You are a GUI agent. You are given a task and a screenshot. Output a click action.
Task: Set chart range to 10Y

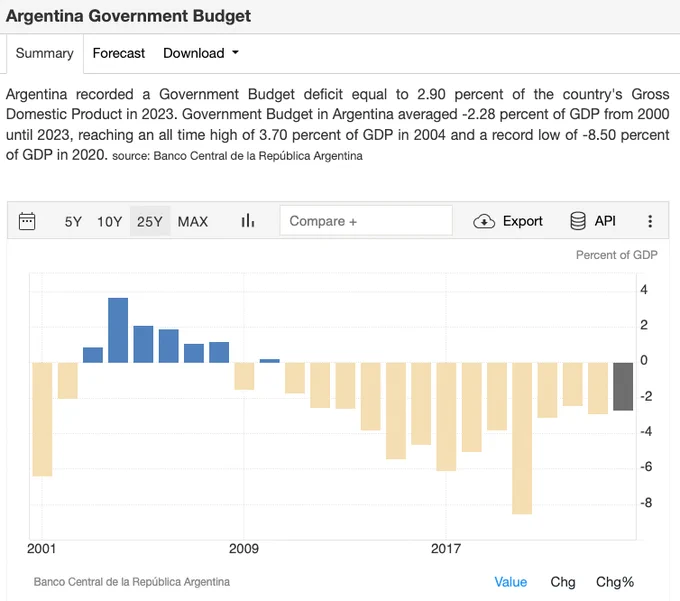coord(109,222)
